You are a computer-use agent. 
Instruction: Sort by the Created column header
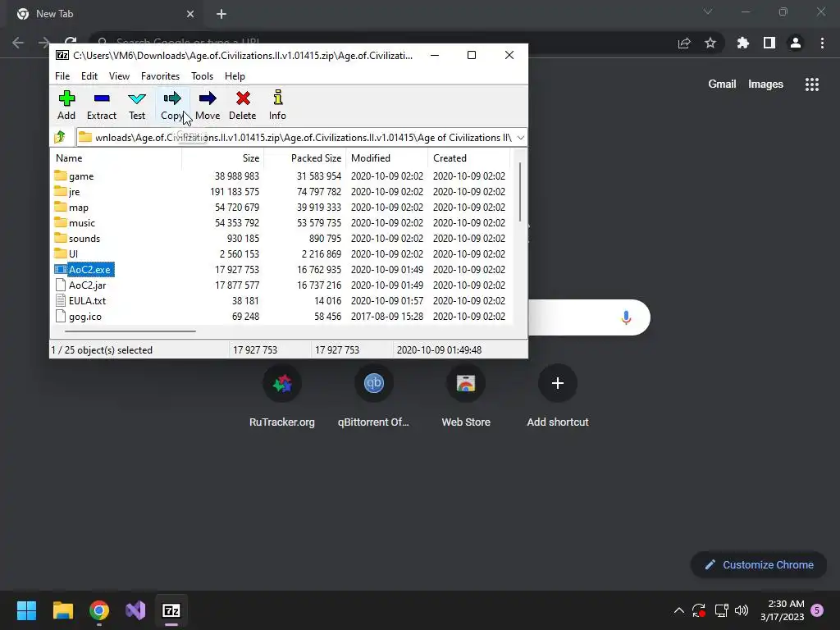coord(469,158)
